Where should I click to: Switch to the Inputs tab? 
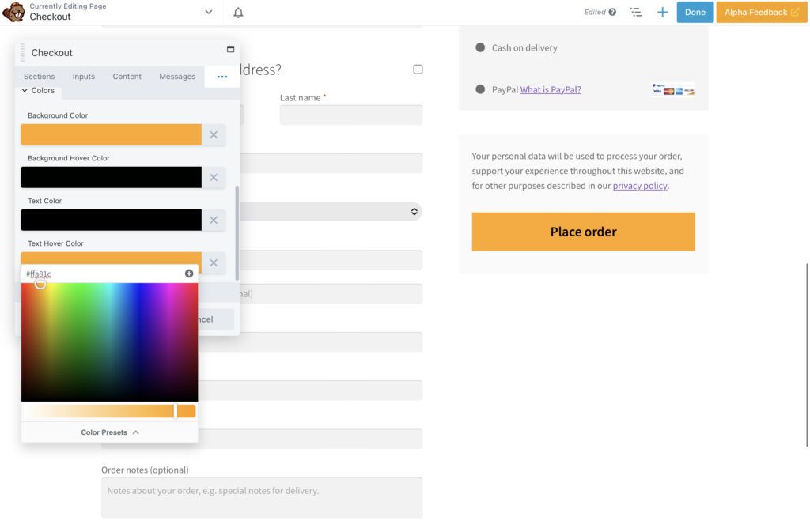(x=83, y=76)
